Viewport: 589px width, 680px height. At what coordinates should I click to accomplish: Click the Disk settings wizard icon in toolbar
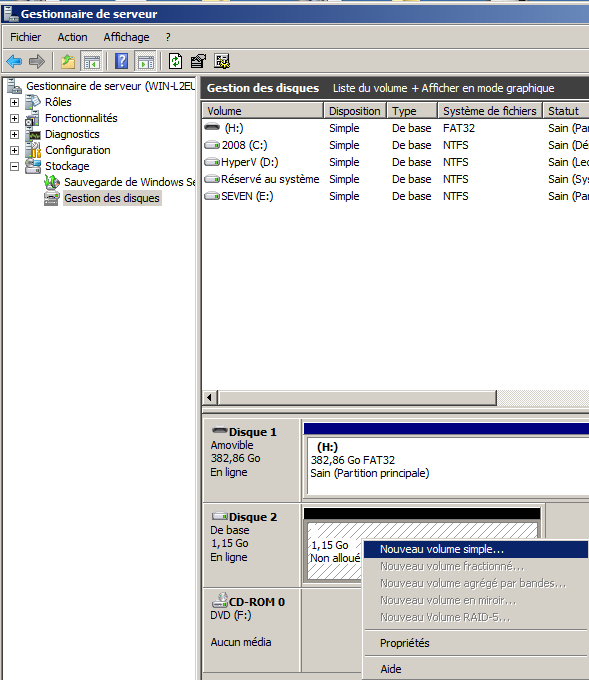click(x=222, y=61)
